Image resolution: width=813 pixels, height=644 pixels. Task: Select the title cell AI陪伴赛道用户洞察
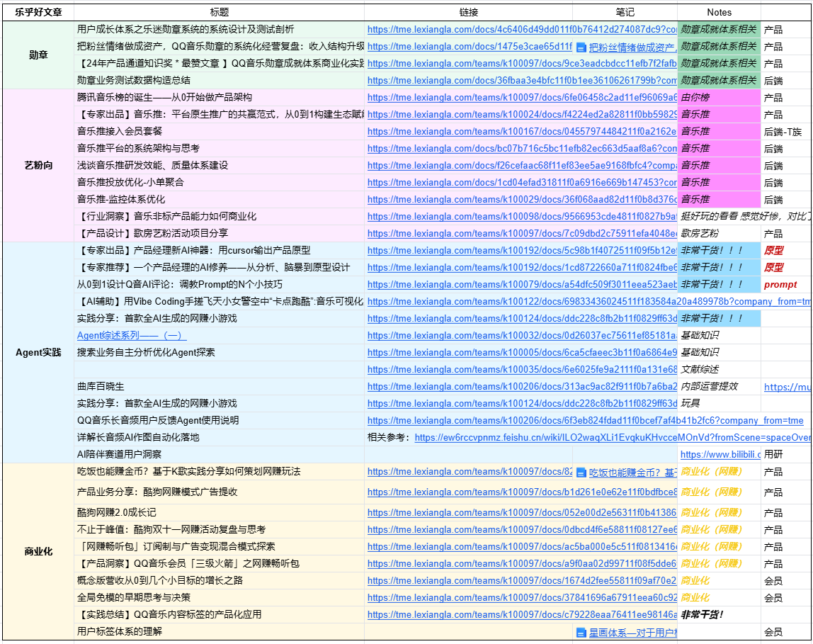220,455
